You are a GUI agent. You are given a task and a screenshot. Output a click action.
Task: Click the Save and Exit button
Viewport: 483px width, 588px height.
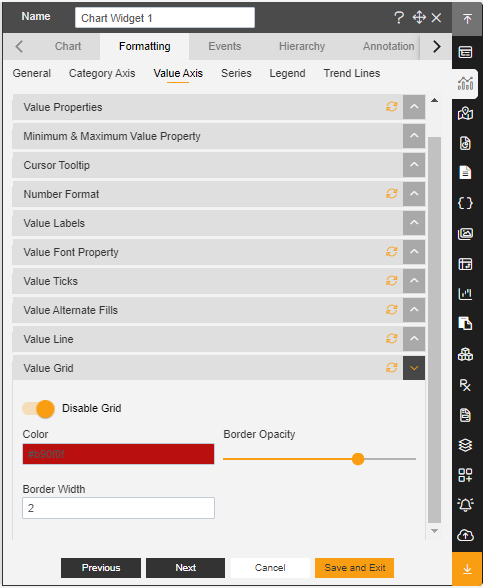354,568
